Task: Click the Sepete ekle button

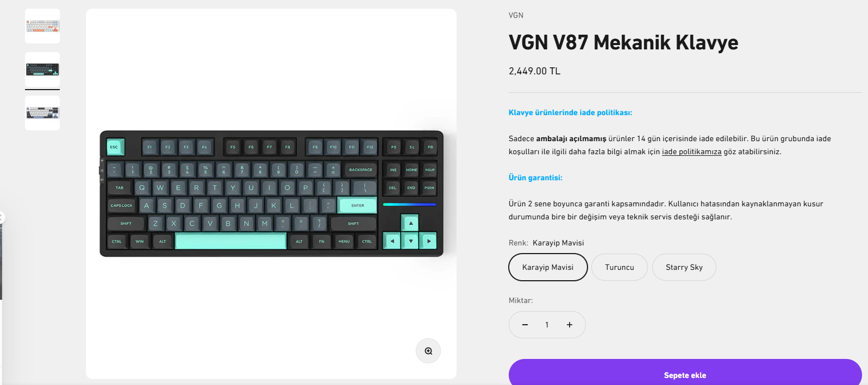Action: [685, 374]
